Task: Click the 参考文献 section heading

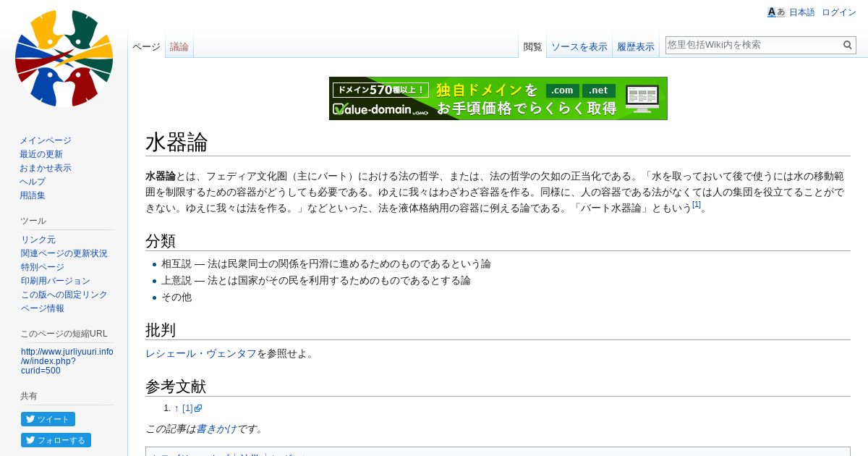Action: 176,387
